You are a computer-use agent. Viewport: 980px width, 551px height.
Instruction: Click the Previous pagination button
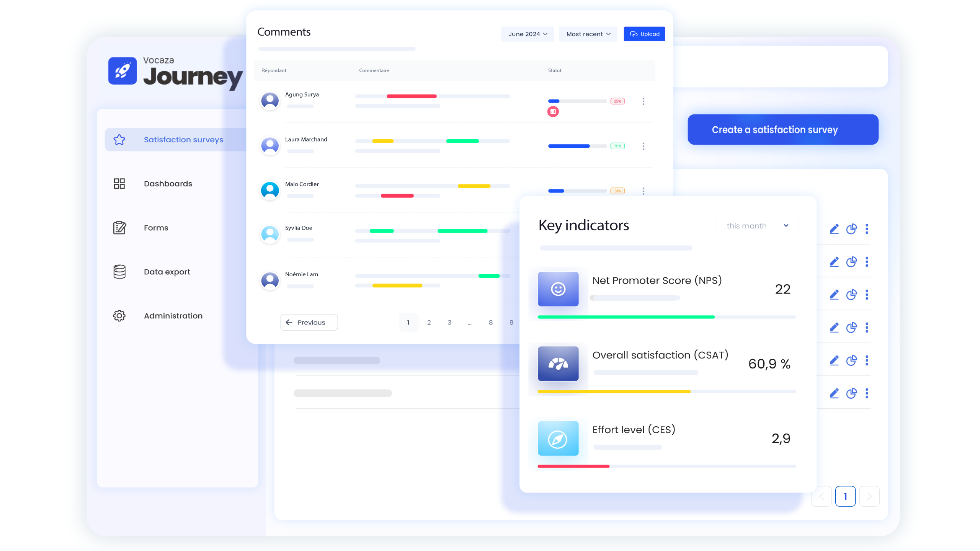(x=309, y=323)
